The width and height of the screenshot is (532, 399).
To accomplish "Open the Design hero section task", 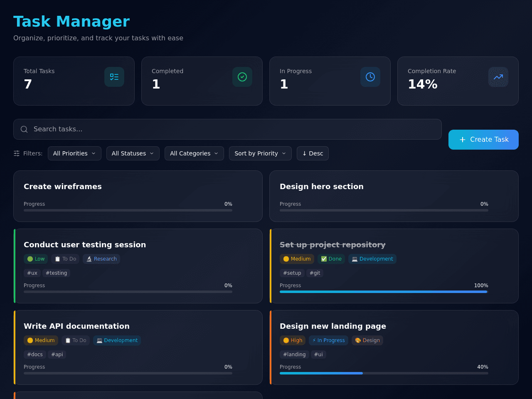I will [394, 196].
